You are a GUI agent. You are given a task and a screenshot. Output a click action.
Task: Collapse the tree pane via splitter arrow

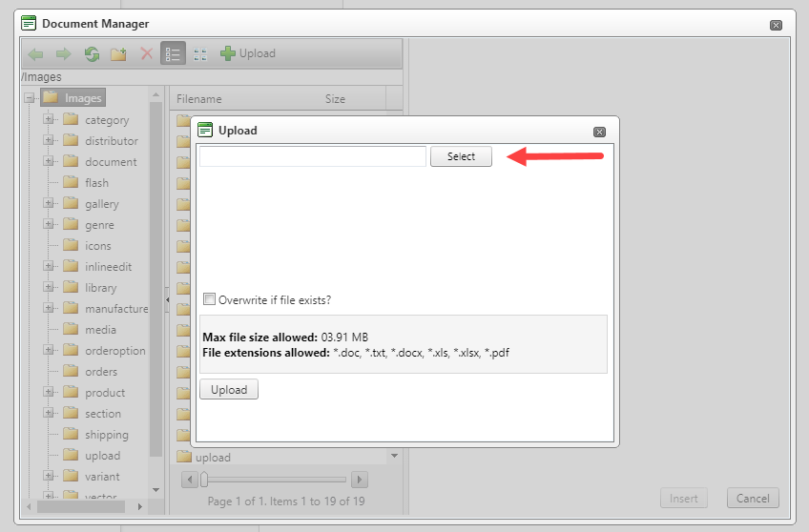coord(167,299)
